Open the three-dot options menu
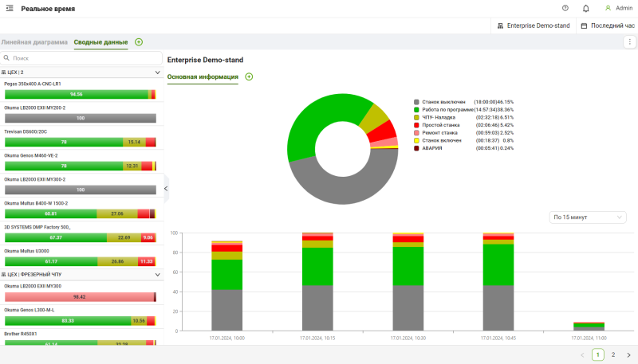The height and width of the screenshot is (364, 638). pyautogui.click(x=629, y=42)
